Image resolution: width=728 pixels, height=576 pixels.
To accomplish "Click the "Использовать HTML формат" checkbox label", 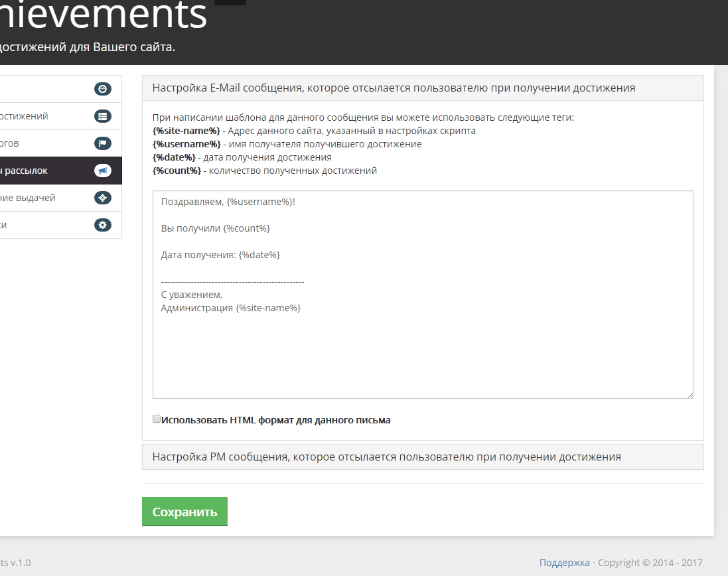I will (275, 420).
